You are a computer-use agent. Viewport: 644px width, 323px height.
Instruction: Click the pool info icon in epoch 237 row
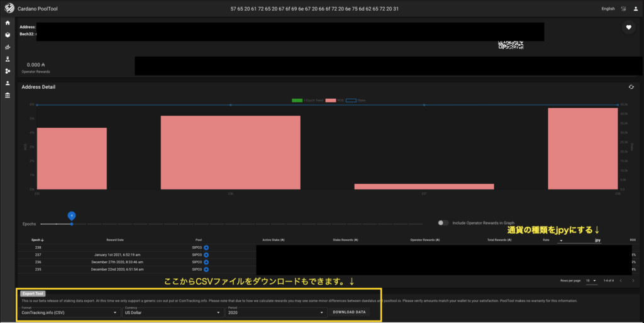tap(206, 254)
